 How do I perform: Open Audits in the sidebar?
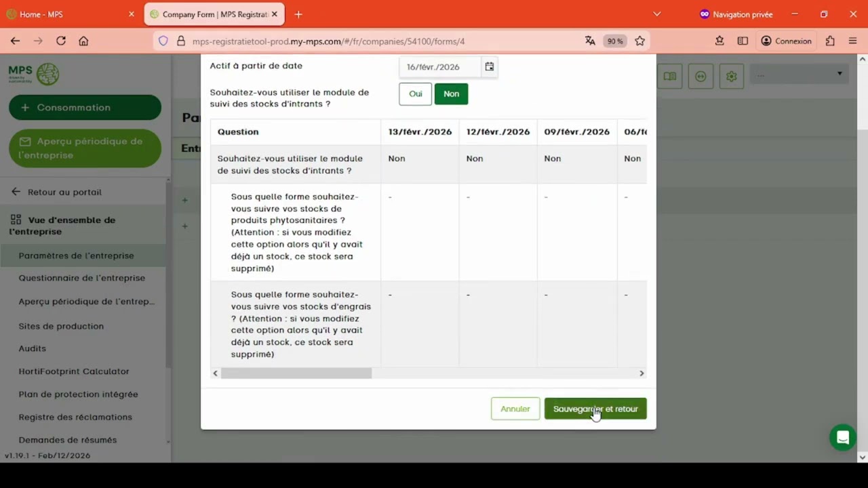point(32,348)
